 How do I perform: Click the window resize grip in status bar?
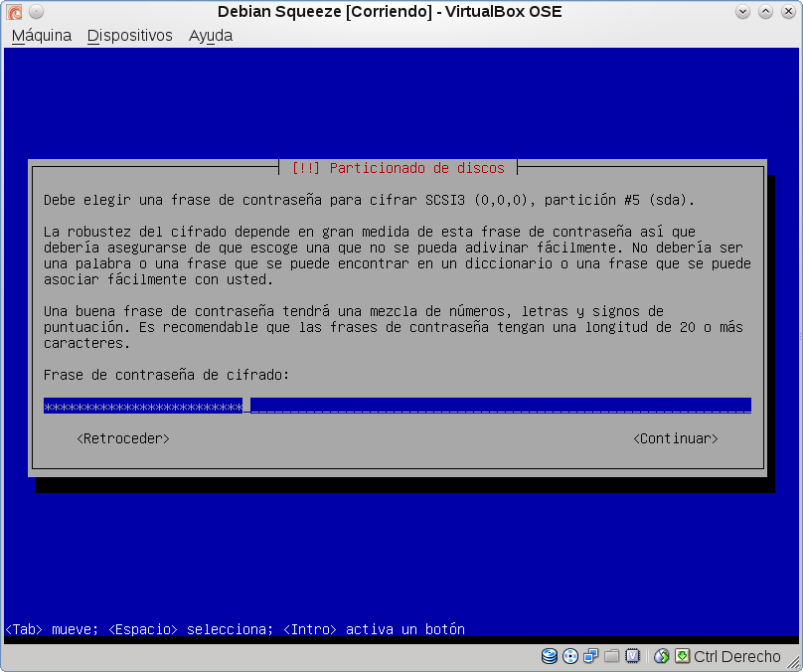point(793,662)
